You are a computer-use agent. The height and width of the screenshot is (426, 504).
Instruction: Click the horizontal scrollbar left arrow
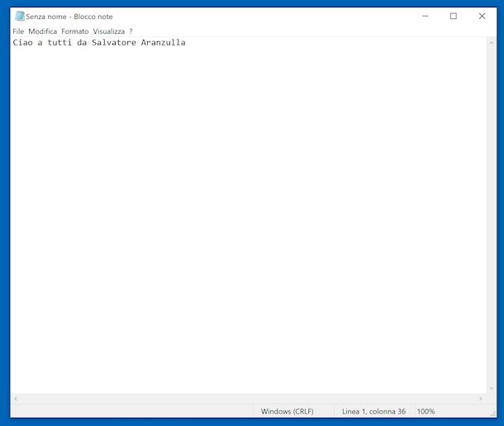tap(16, 399)
